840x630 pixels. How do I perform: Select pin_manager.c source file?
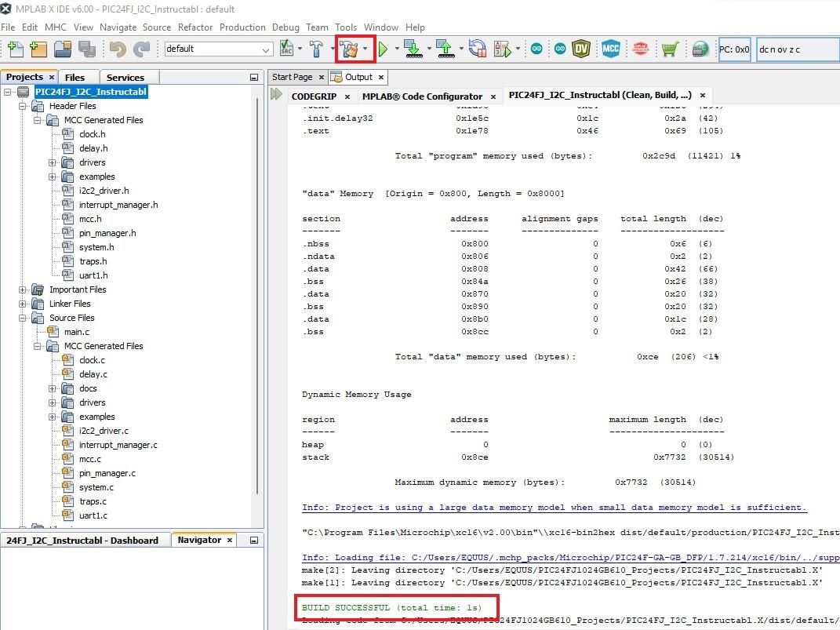tap(107, 474)
